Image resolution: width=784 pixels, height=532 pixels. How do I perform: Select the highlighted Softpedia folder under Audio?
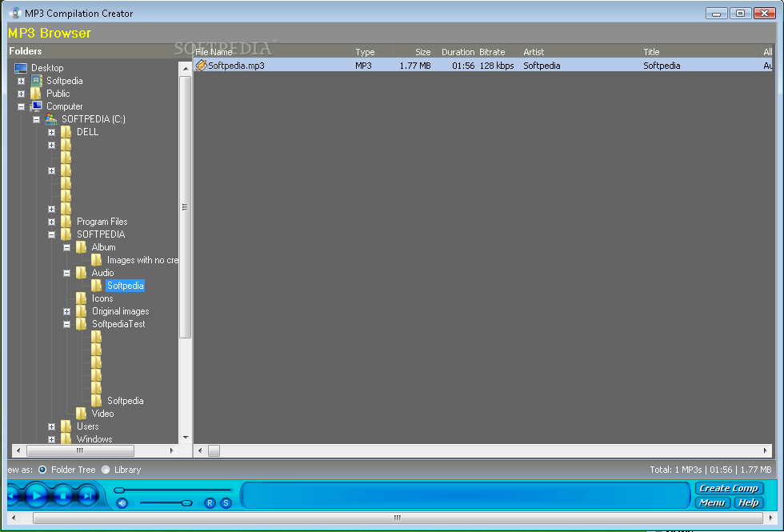click(125, 286)
